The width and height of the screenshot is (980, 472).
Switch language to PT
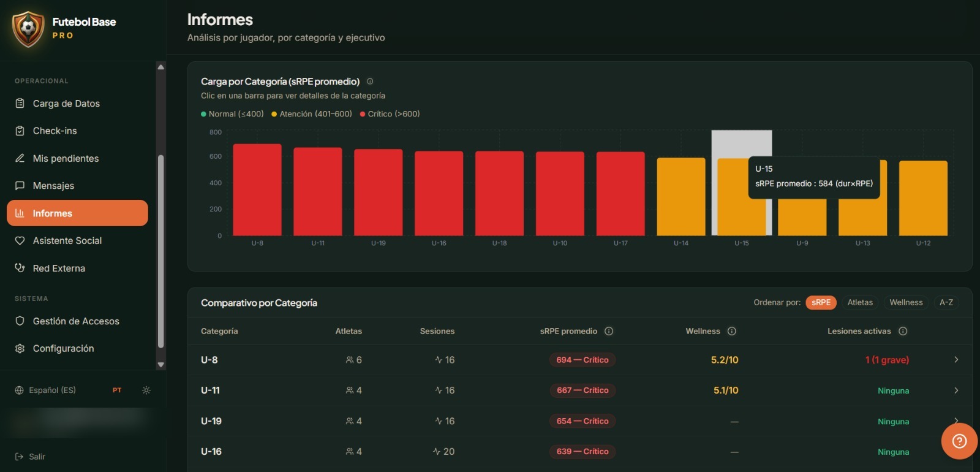[x=117, y=390]
